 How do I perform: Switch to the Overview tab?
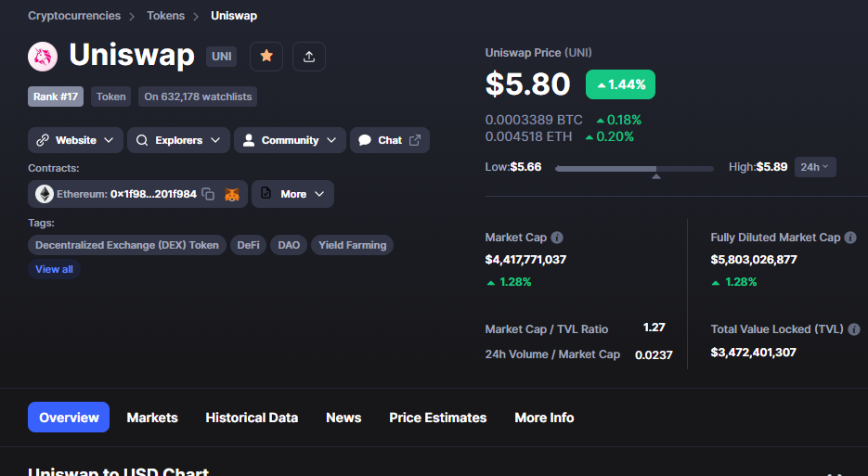pos(69,418)
